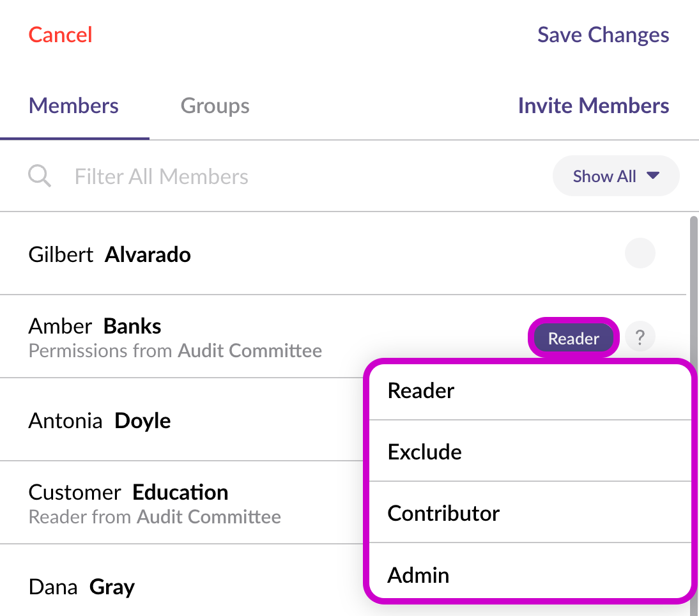
Task: Switch to the Groups tab
Action: pyautogui.click(x=215, y=105)
